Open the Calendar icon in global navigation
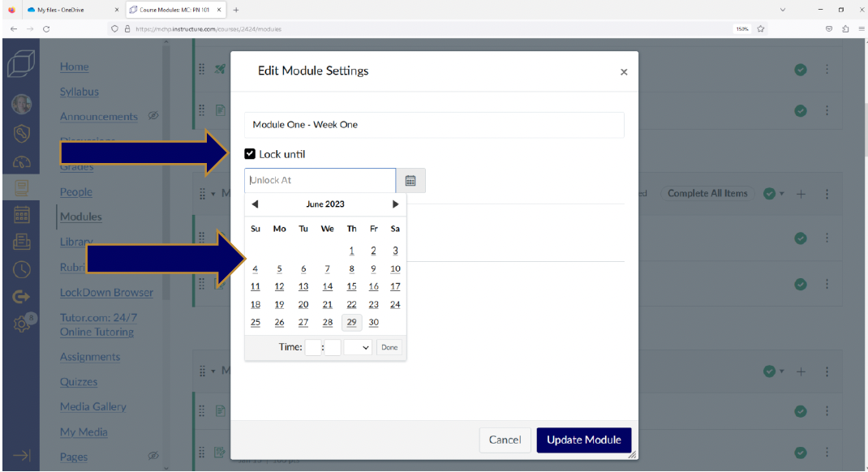 [x=22, y=215]
